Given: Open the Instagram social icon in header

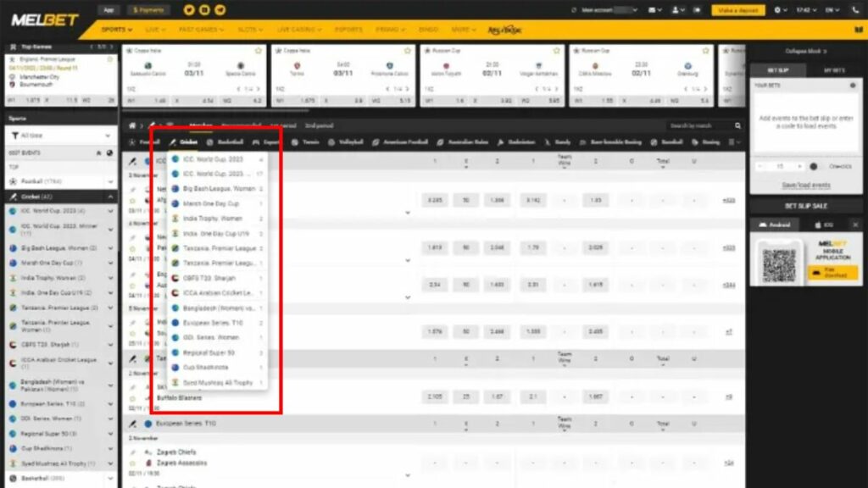Looking at the screenshot, I should click(x=204, y=10).
